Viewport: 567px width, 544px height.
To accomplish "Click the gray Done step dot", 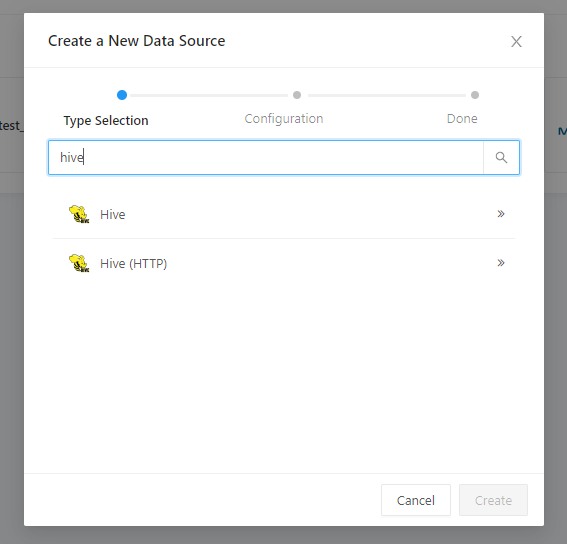I will point(475,95).
